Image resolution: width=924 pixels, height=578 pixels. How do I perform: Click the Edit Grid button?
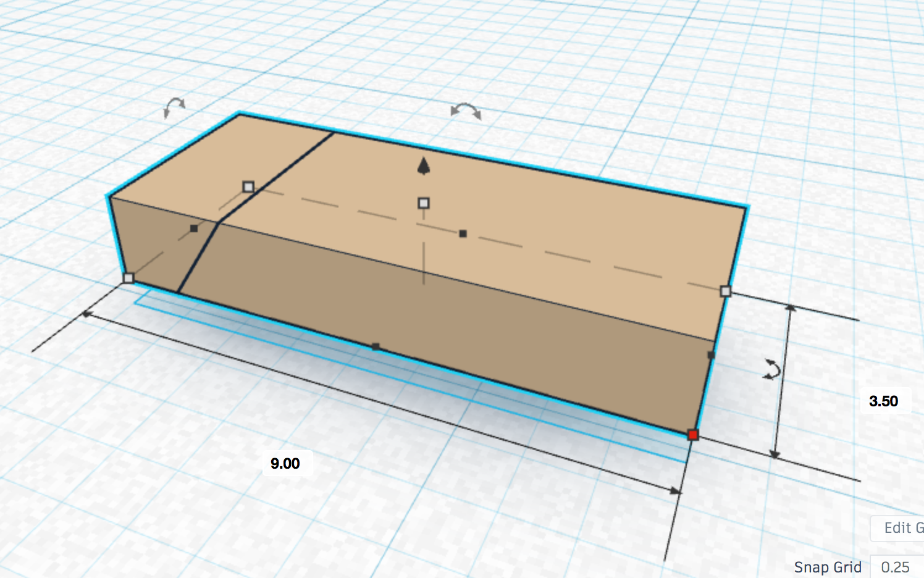pos(900,528)
